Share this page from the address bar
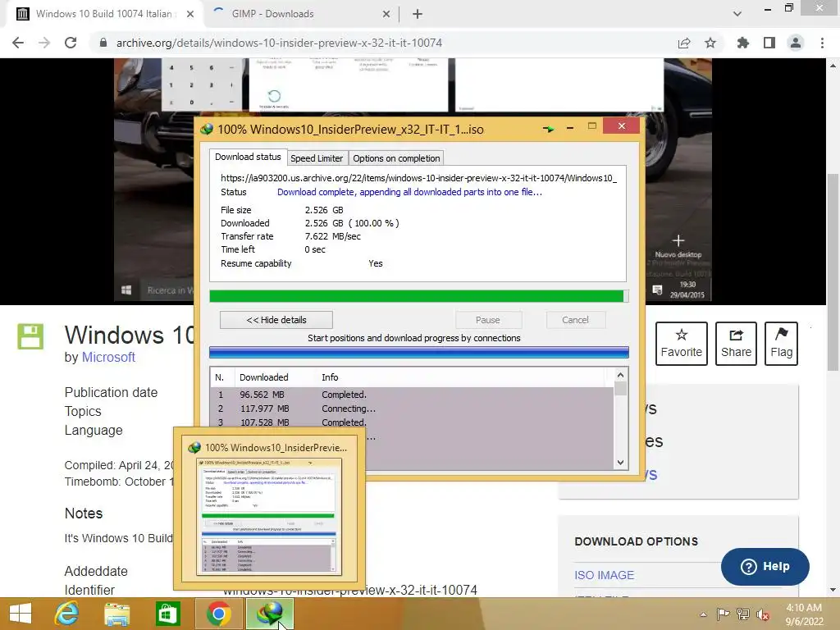The height and width of the screenshot is (630, 840). (684, 43)
